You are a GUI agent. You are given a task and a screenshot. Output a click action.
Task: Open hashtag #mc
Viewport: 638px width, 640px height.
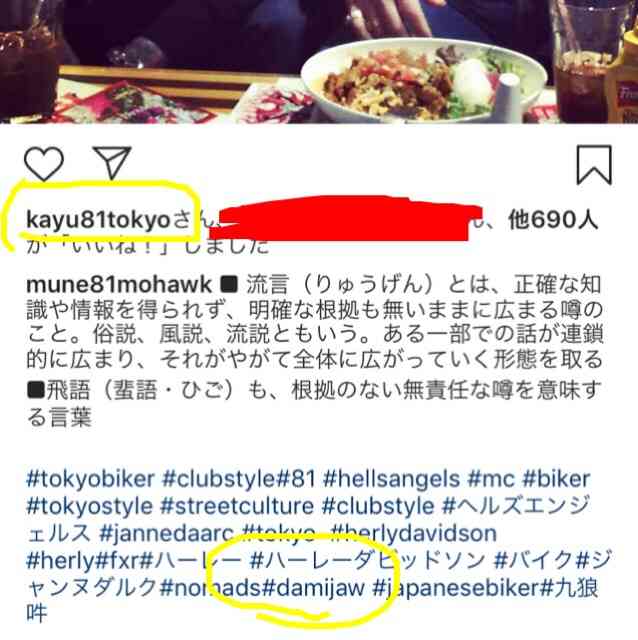click(491, 479)
